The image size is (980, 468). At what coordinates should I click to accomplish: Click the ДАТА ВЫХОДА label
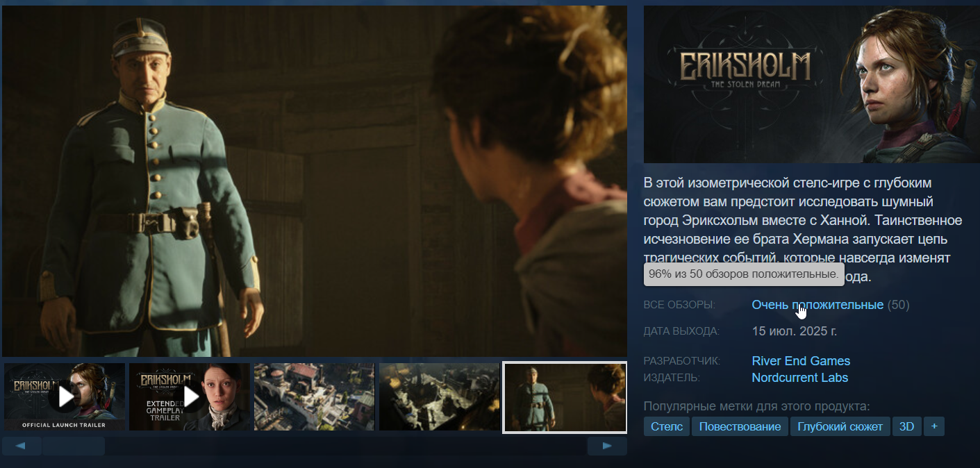click(681, 331)
